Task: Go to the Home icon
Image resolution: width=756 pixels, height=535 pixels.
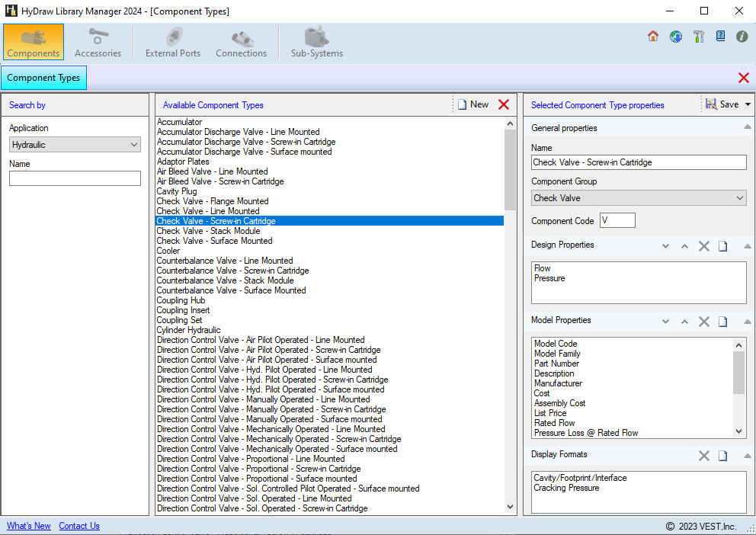Action: 653,36
